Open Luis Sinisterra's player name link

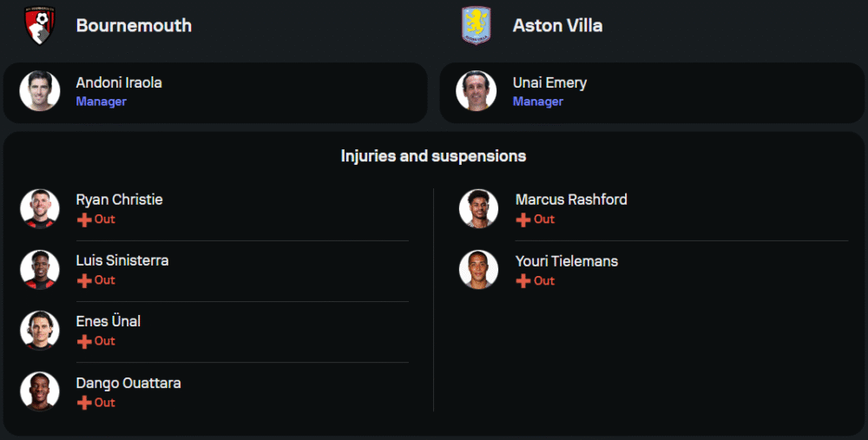(x=122, y=260)
